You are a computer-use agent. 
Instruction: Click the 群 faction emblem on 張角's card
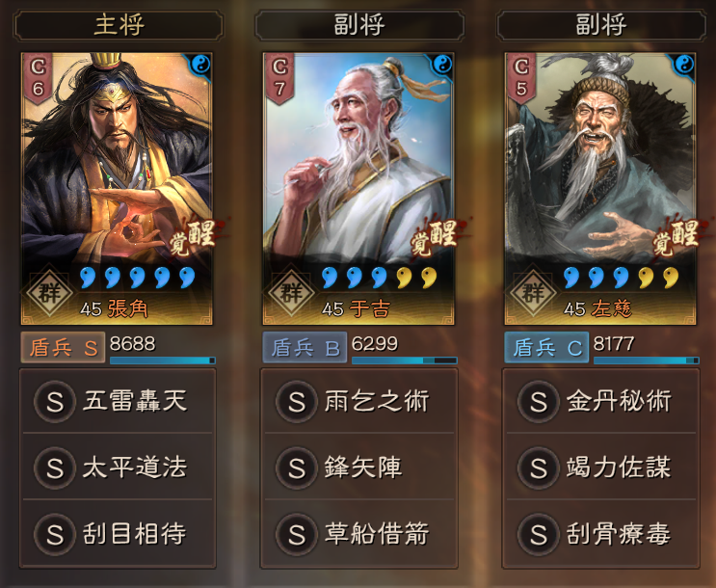tap(49, 292)
